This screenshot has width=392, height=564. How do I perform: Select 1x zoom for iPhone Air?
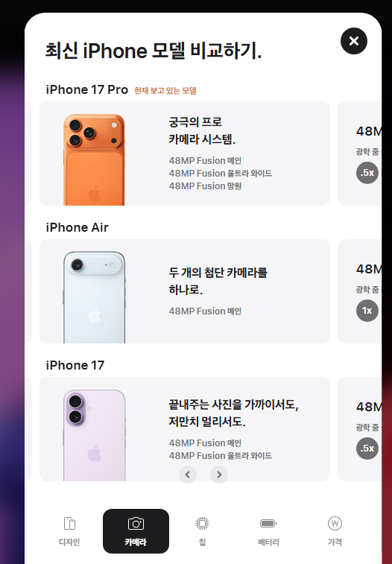pos(367,311)
